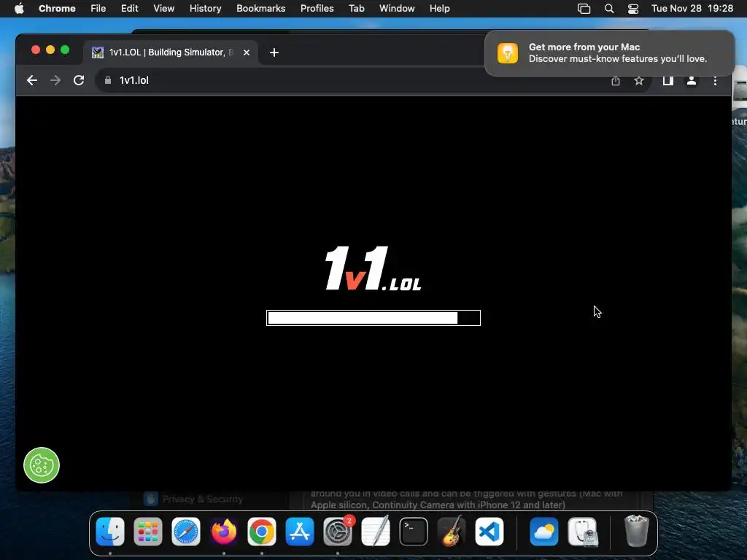View site info via the lock icon
This screenshot has width=747, height=560.
pyautogui.click(x=108, y=80)
